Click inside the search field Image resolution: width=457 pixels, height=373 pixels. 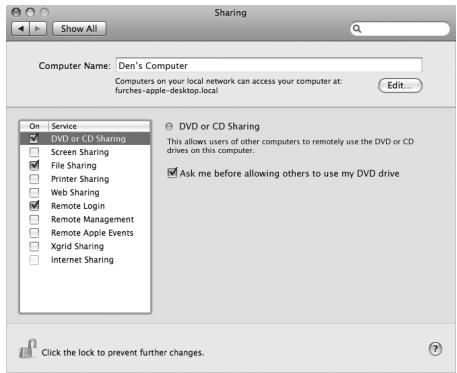point(400,29)
